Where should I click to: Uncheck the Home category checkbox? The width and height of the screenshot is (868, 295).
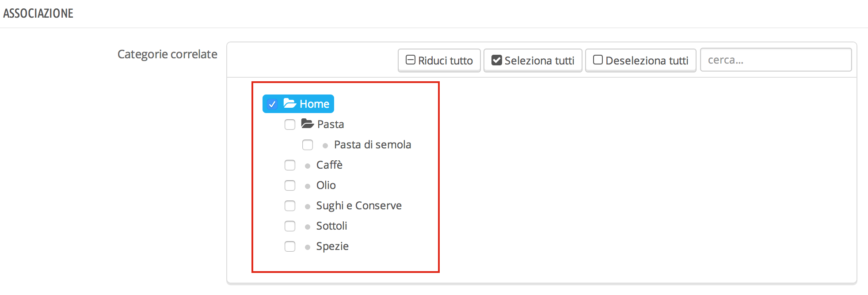[272, 104]
